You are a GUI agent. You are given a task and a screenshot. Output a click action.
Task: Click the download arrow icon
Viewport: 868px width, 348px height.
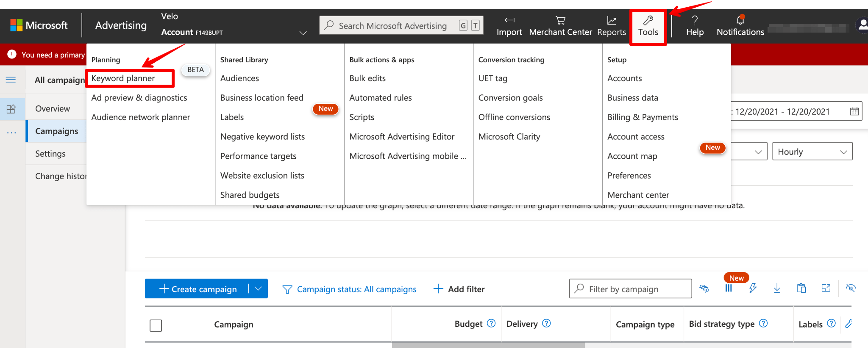(x=777, y=288)
